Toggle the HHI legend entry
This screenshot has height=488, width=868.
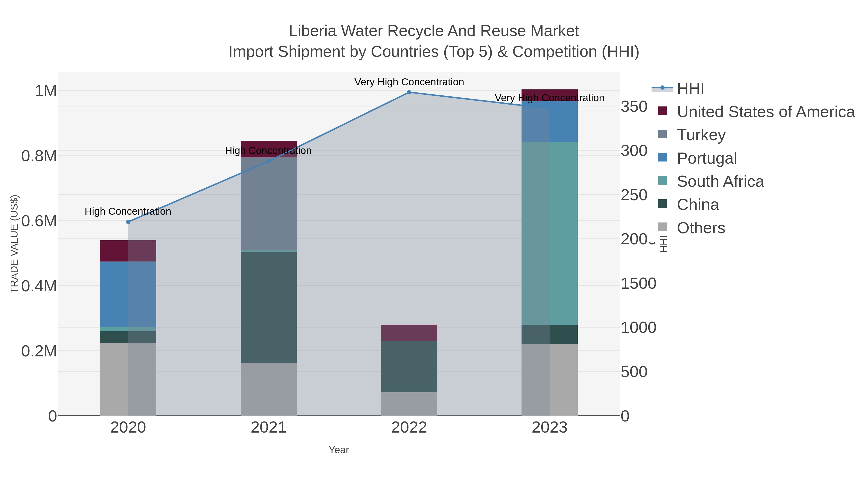click(x=678, y=89)
